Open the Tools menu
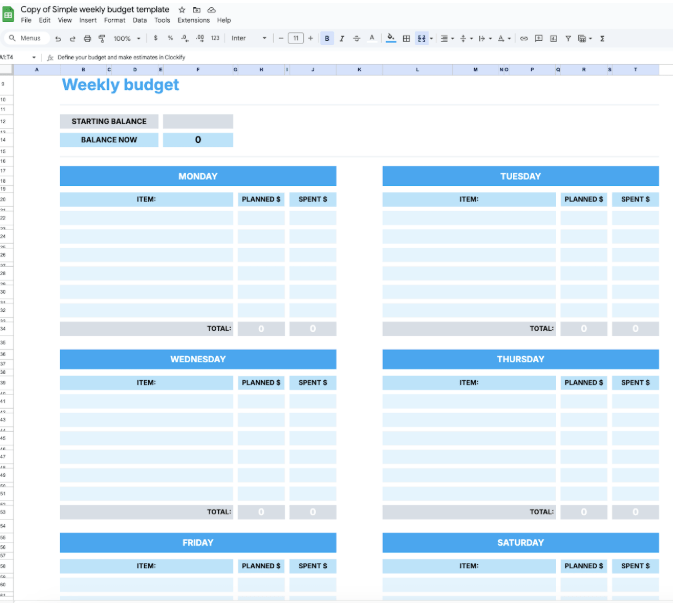Viewport: 673px width, 603px height. pyautogui.click(x=162, y=20)
